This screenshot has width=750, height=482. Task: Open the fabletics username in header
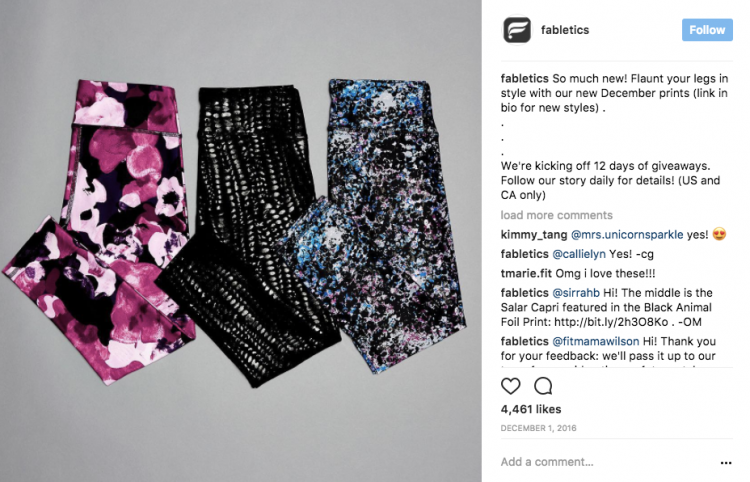tap(565, 30)
